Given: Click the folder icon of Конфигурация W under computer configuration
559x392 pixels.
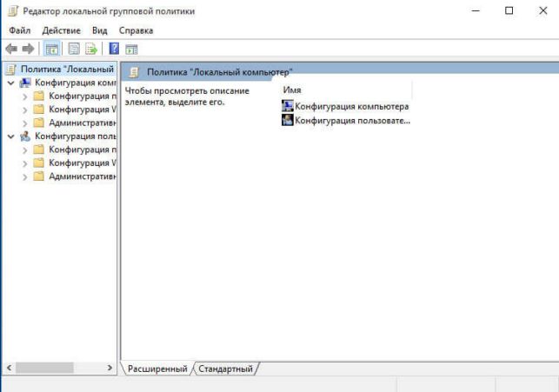Looking at the screenshot, I should tap(38, 110).
